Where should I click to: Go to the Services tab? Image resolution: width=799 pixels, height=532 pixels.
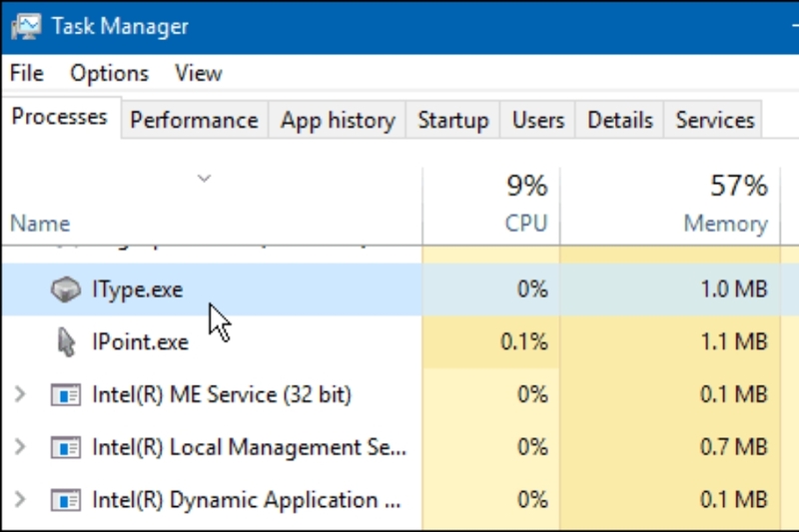(714, 120)
